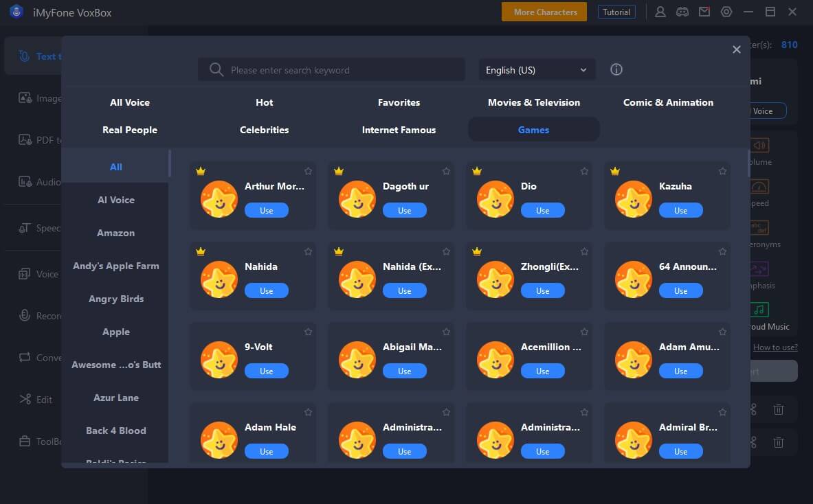
Task: Click Use for Adam Amu... voice
Action: click(x=681, y=371)
